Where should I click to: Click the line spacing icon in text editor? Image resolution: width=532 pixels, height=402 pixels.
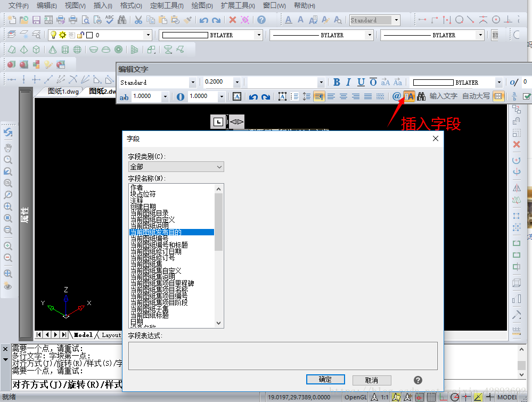pyautogui.click(x=307, y=97)
